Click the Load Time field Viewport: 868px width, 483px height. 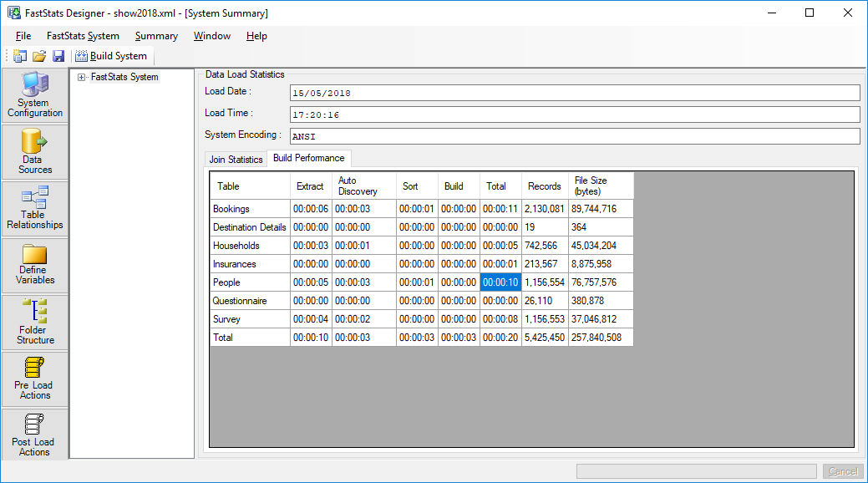(x=575, y=114)
